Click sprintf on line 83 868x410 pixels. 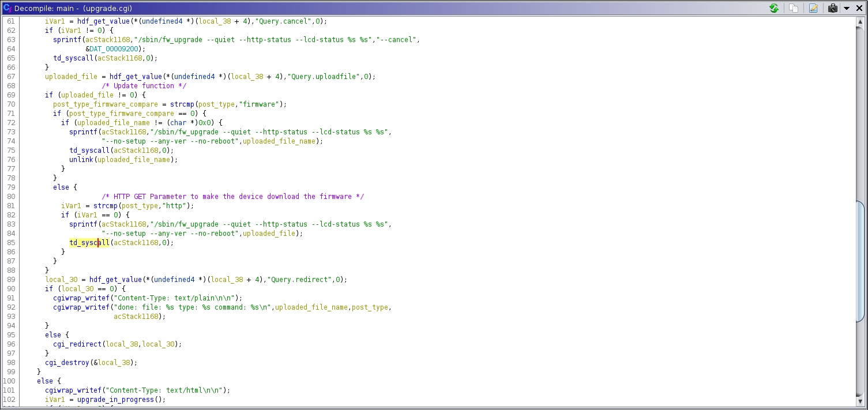pos(83,224)
